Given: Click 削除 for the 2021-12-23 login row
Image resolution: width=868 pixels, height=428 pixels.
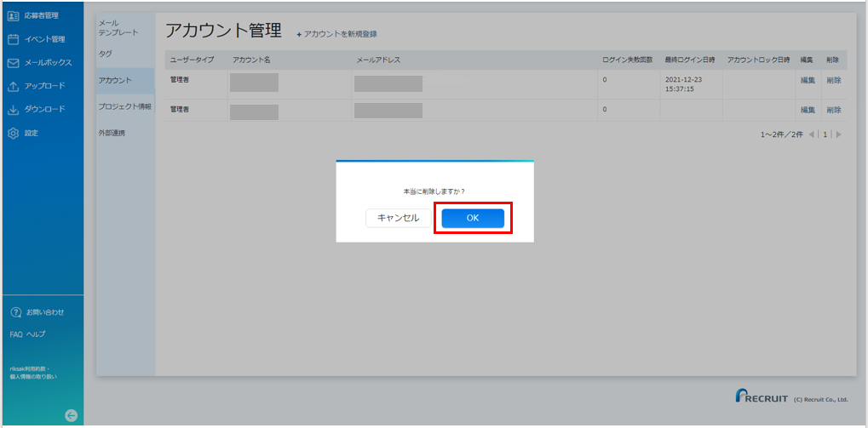Looking at the screenshot, I should point(834,80).
